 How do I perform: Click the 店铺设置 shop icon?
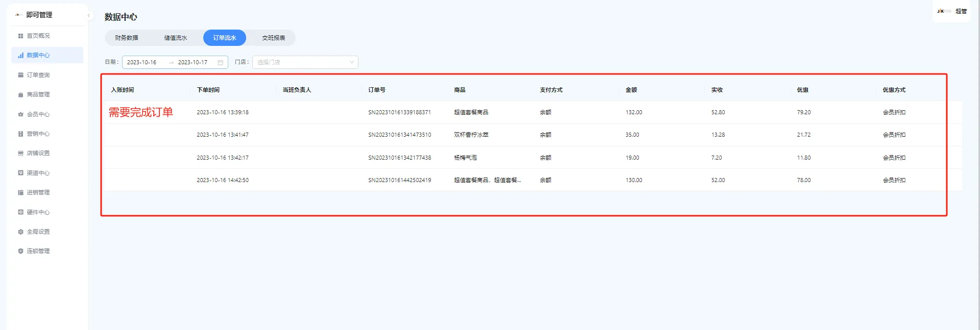(x=20, y=153)
